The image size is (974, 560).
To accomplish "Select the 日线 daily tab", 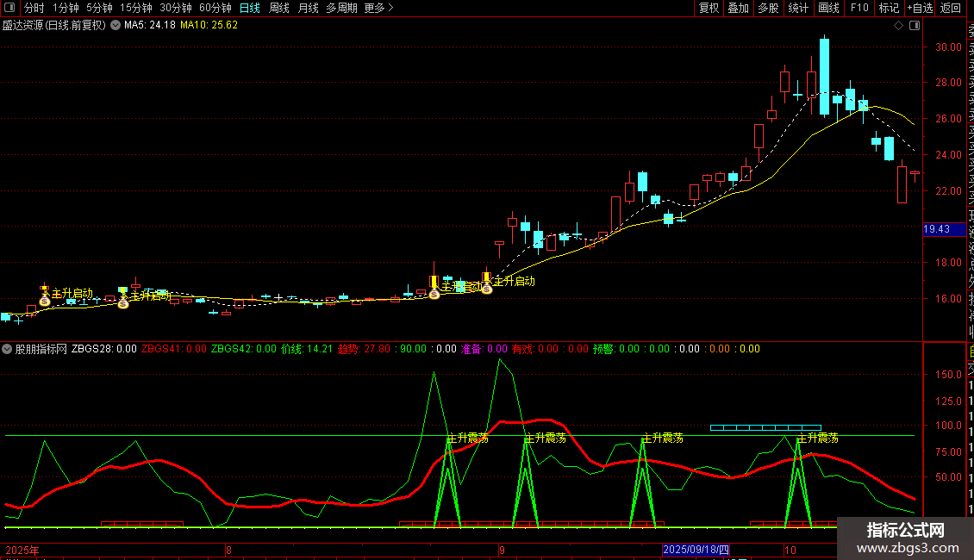I will (x=250, y=8).
